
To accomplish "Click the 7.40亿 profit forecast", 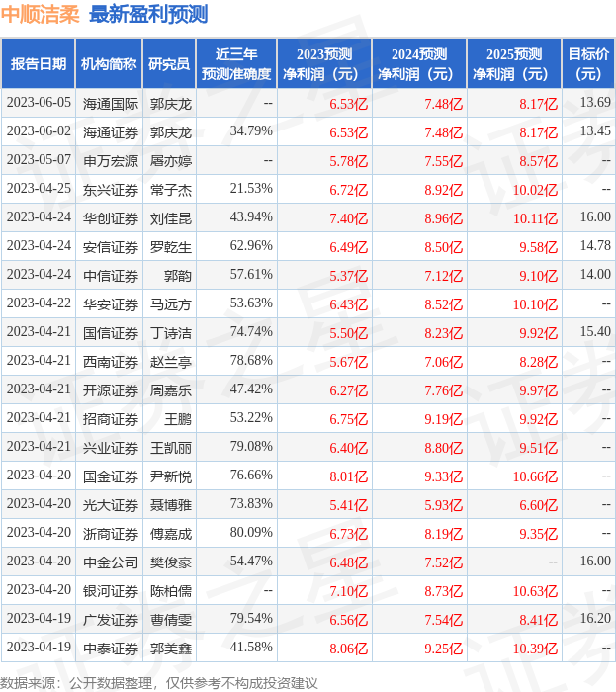I will (x=349, y=218).
